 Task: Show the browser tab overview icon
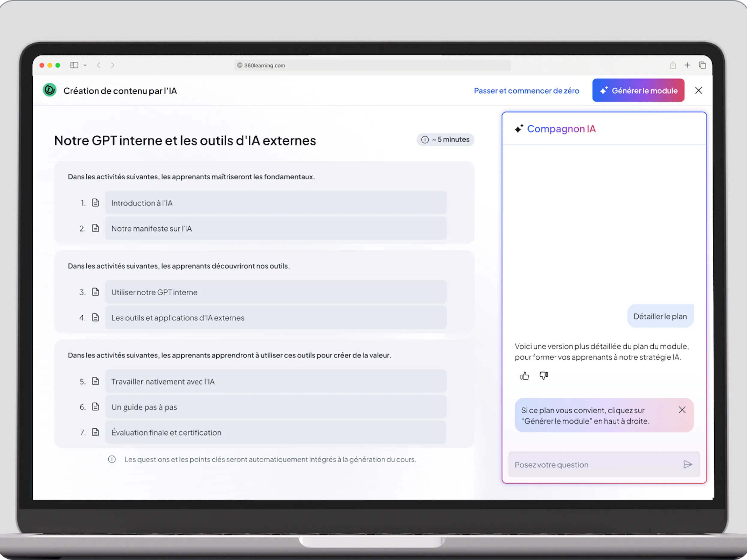click(702, 65)
